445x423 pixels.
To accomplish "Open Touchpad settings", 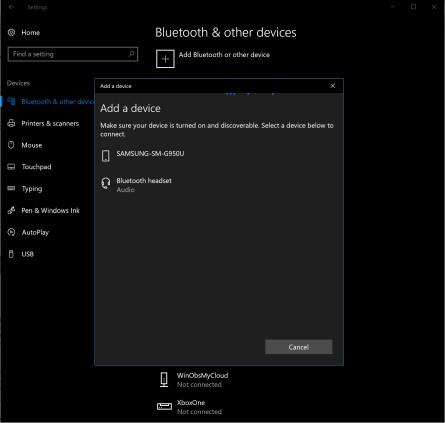I will click(36, 167).
